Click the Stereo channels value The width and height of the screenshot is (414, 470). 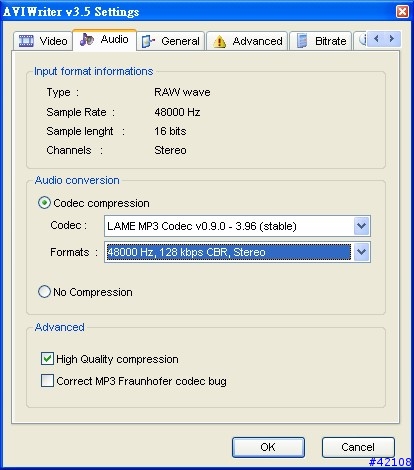[170, 150]
